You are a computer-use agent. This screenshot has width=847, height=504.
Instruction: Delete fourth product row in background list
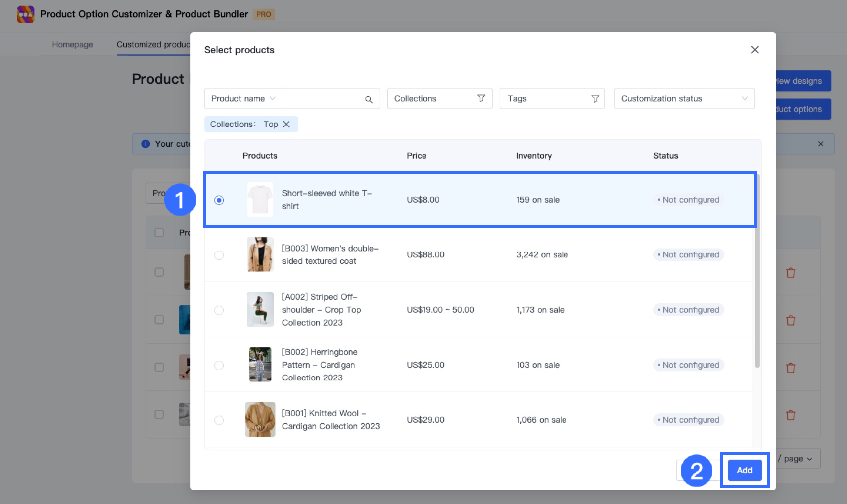(791, 415)
